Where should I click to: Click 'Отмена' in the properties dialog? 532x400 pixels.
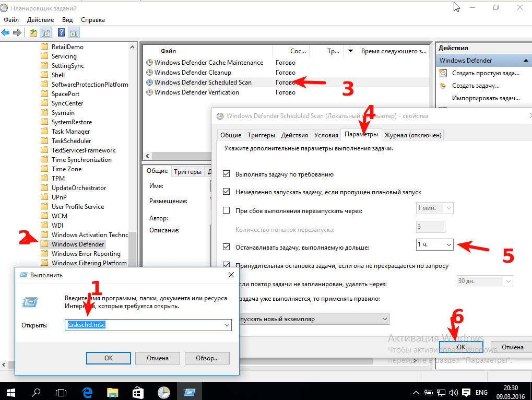512,347
